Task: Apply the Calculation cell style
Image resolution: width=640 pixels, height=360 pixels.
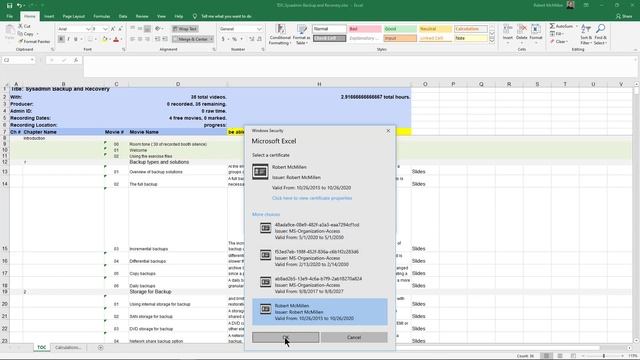Action: click(471, 29)
